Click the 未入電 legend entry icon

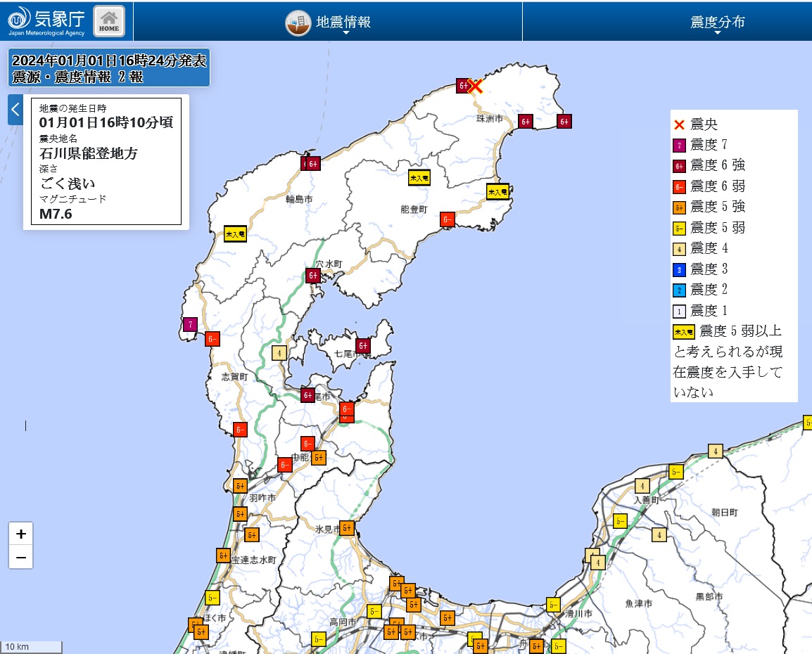[x=683, y=332]
